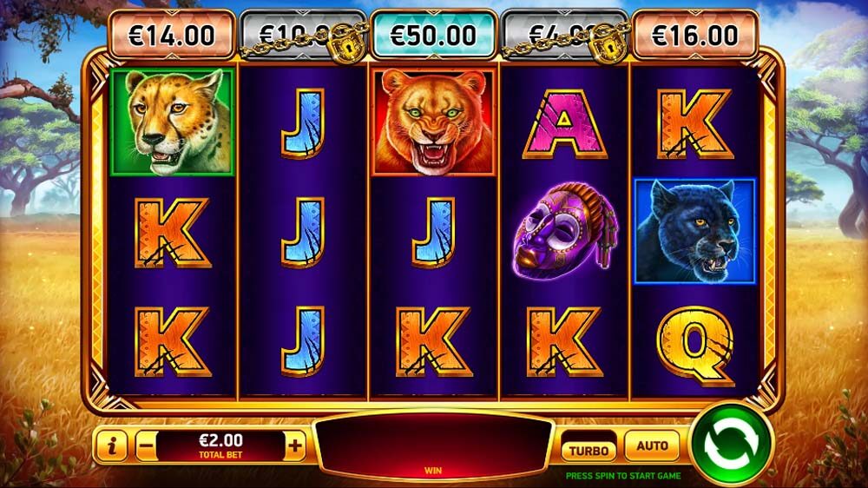Select the purple tribal mask symbol
This screenshot has height=488, width=868.
pos(563,230)
